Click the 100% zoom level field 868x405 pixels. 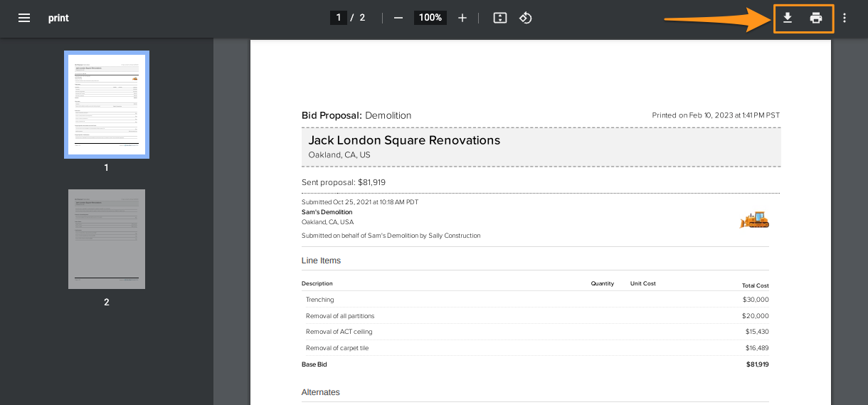click(430, 18)
